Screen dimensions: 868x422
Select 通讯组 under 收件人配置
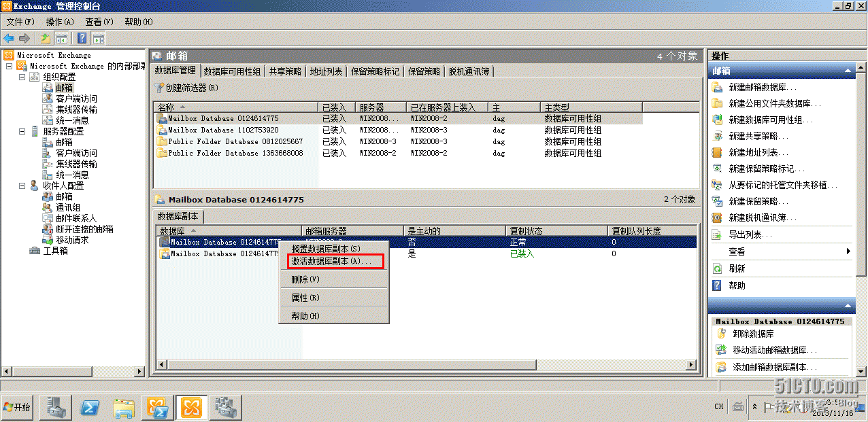[68, 207]
